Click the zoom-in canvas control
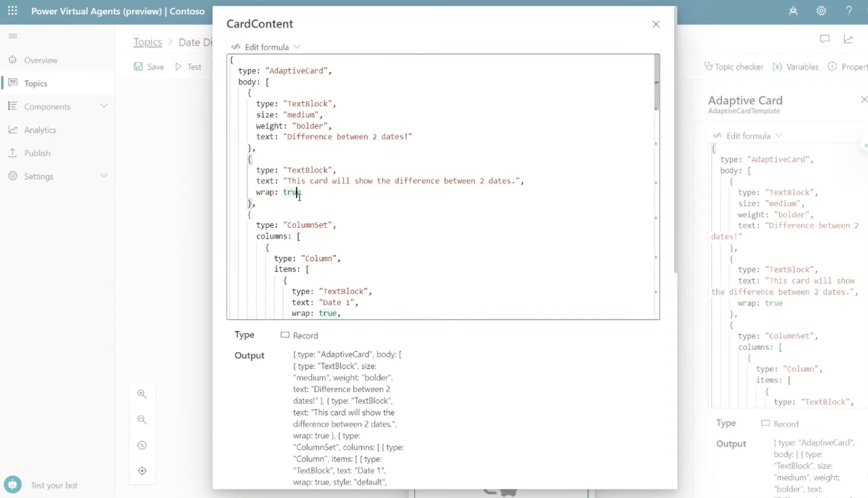This screenshot has width=868, height=498. tap(141, 394)
